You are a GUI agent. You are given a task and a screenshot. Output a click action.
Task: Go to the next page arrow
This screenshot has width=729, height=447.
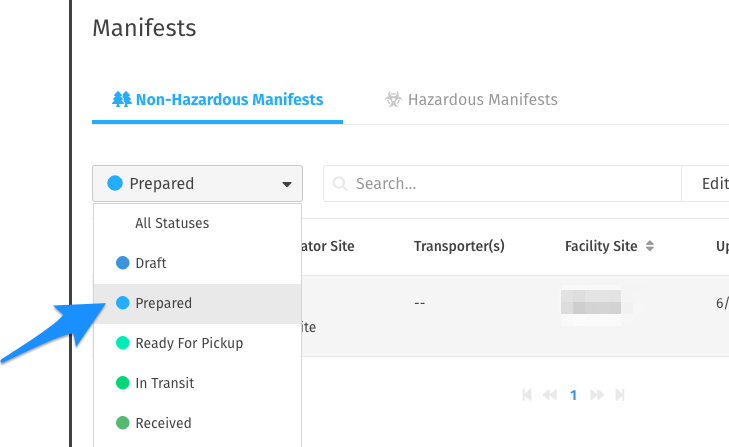597,396
